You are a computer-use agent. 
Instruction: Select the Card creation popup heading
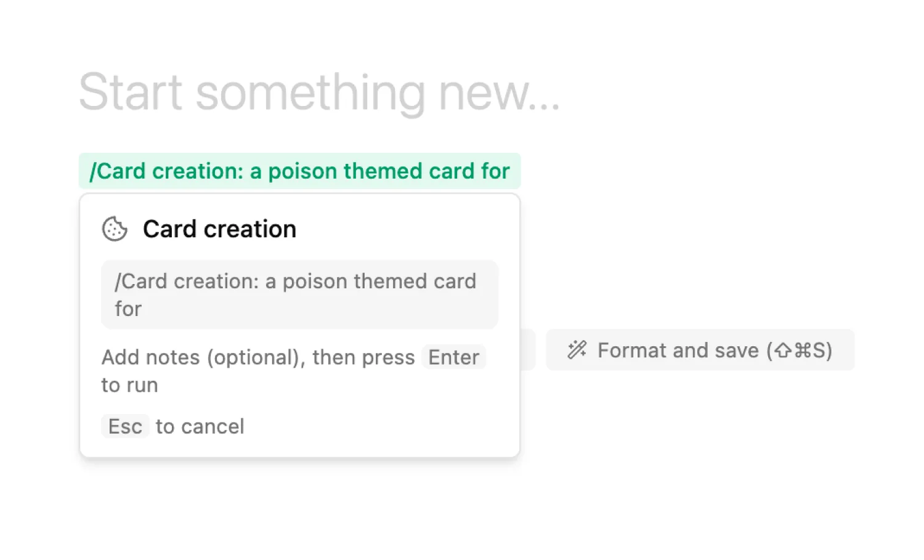(x=219, y=229)
